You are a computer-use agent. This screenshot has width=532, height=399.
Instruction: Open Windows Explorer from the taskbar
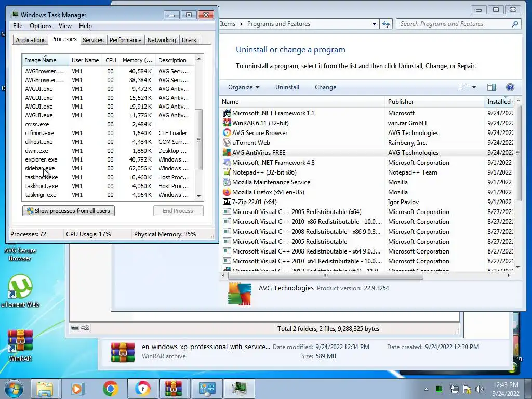tap(45, 389)
